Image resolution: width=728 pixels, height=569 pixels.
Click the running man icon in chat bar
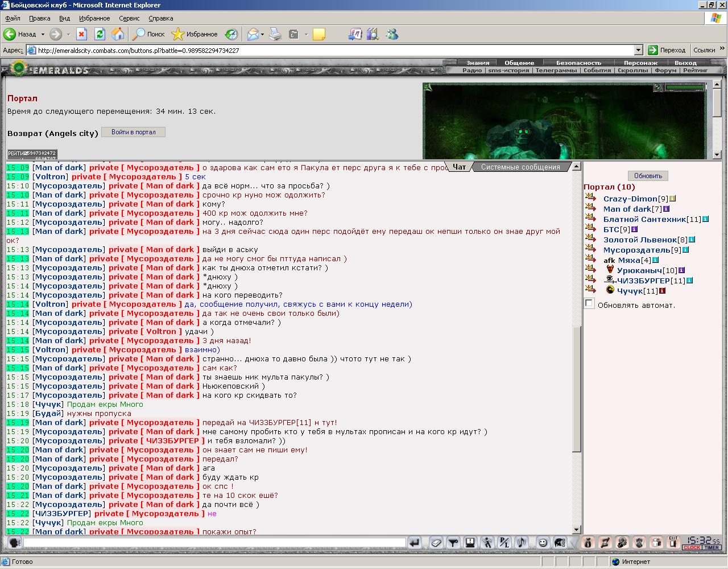pos(487,543)
